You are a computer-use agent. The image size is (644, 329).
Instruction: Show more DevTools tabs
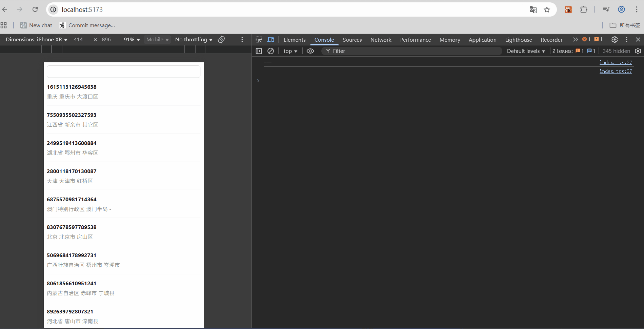[x=576, y=40]
